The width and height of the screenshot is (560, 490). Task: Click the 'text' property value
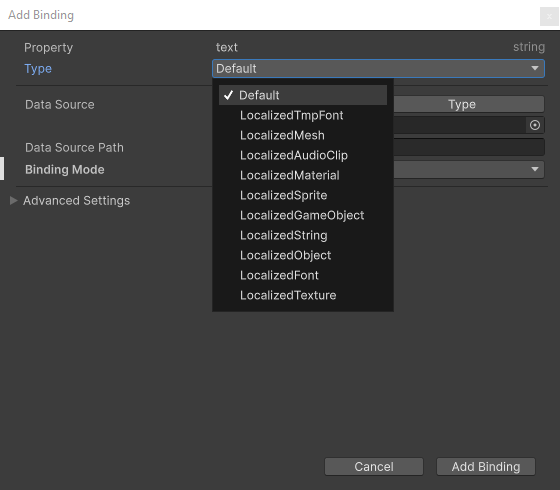click(227, 47)
